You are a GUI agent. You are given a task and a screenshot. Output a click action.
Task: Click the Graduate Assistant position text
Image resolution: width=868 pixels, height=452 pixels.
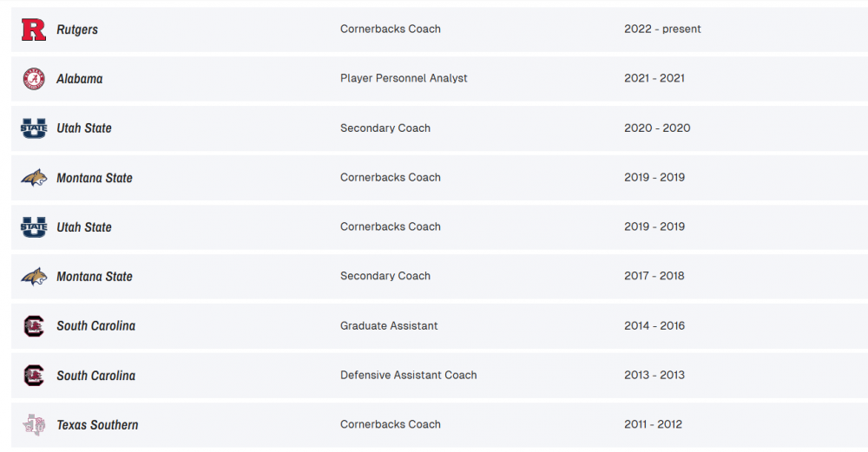(389, 326)
